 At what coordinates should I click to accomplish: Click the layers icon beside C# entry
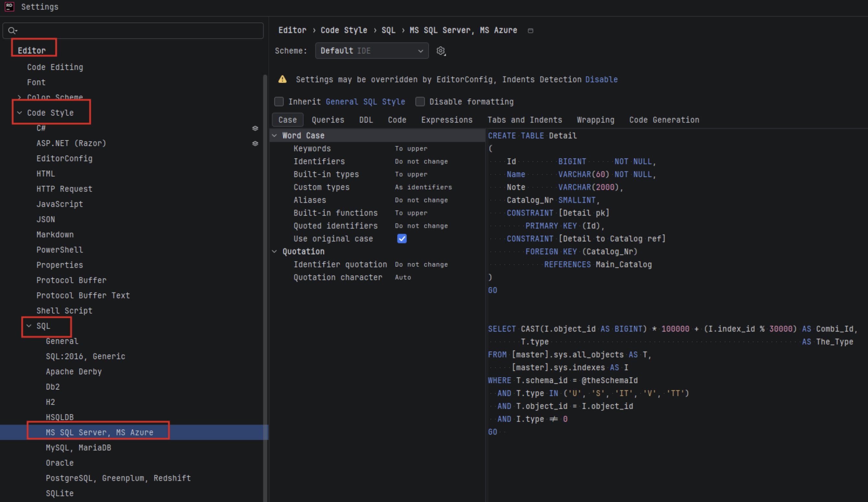[x=255, y=128]
